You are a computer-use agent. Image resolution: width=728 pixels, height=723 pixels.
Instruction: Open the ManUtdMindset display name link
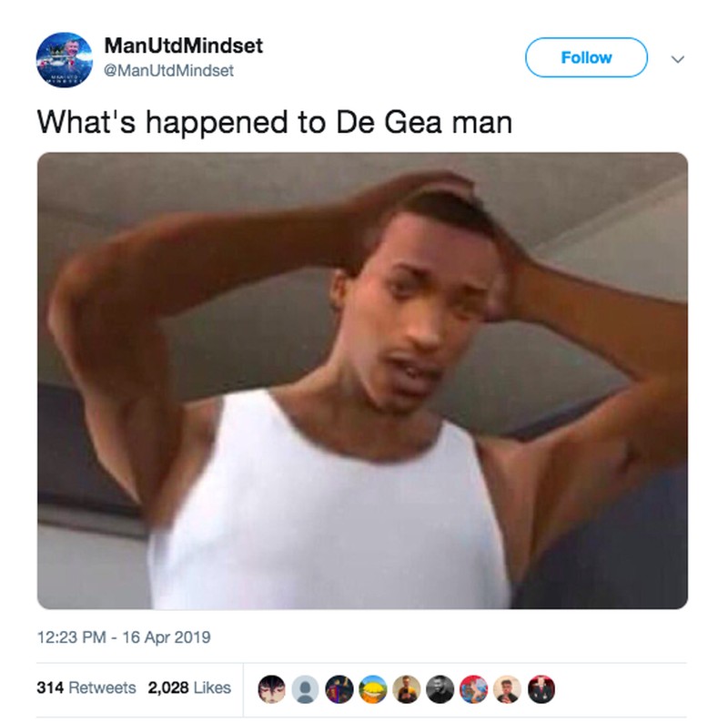point(184,46)
